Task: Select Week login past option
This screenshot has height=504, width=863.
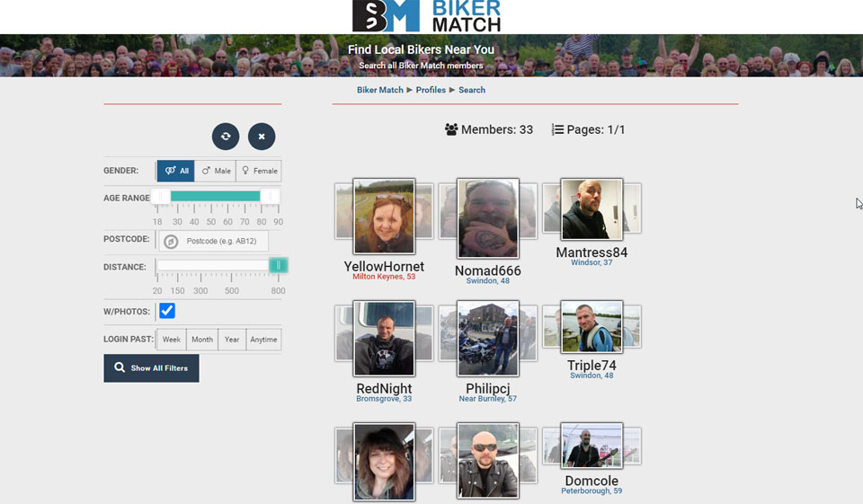Action: [172, 340]
